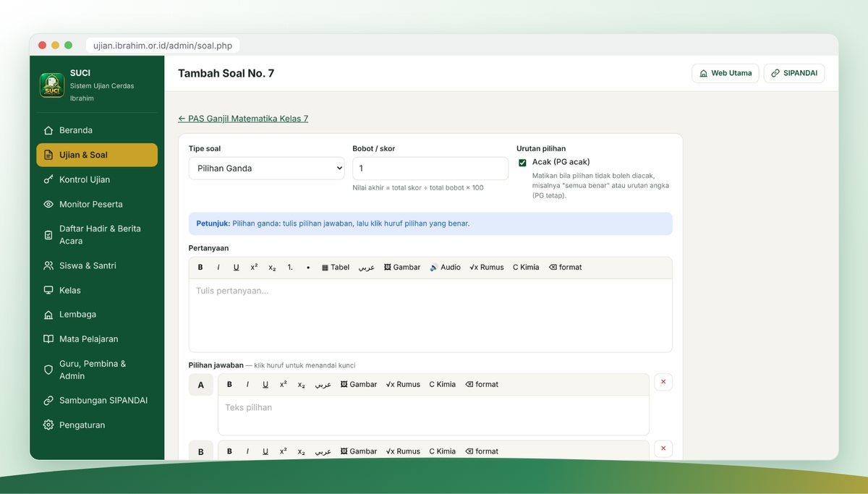Click the SUCI logo in the sidebar
868x494 pixels.
click(52, 85)
